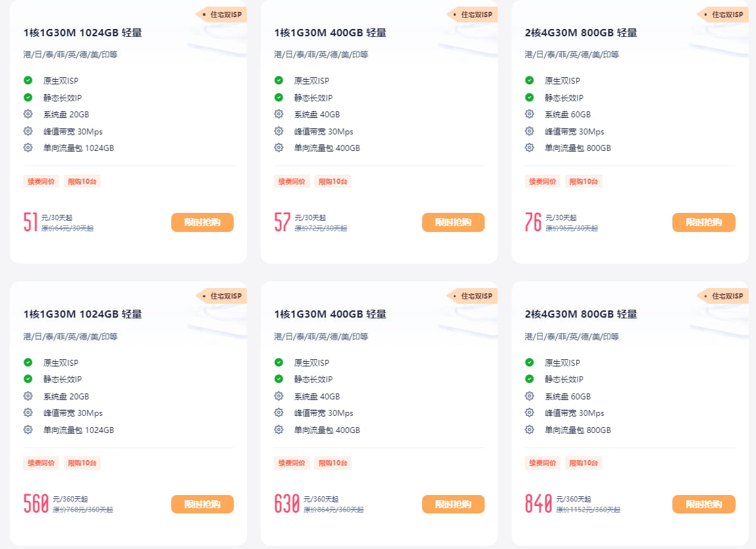Select the 2核4G30M 800GB 轻量 title in 76元 card
Screen dimensions: 756x549
click(581, 33)
